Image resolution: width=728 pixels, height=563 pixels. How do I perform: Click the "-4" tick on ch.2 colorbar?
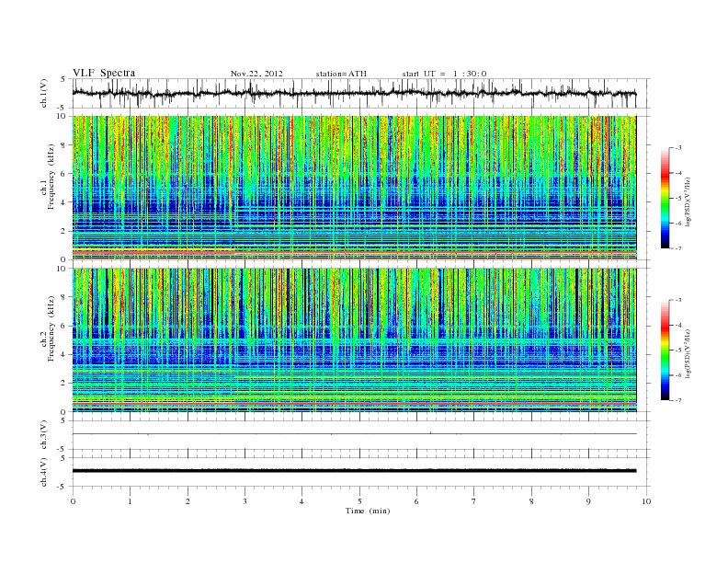click(677, 325)
